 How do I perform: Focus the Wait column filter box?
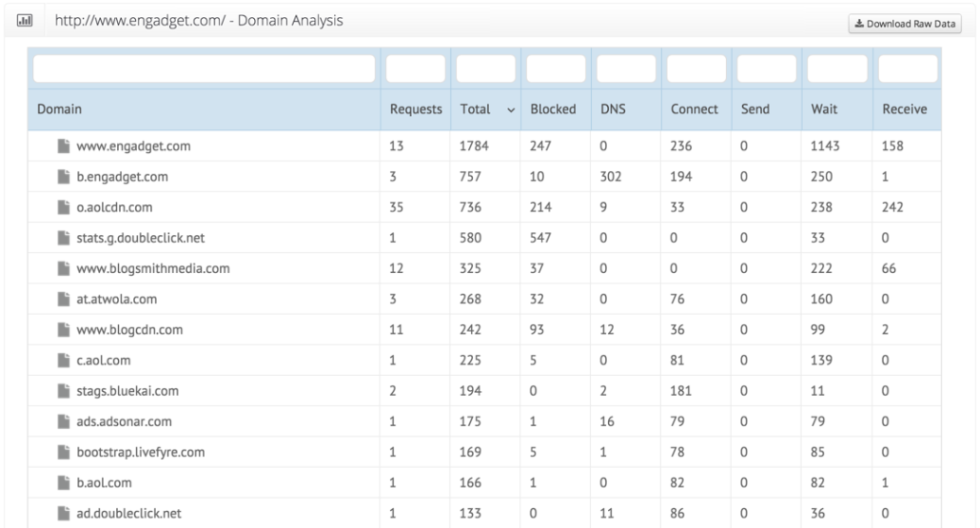click(x=837, y=68)
